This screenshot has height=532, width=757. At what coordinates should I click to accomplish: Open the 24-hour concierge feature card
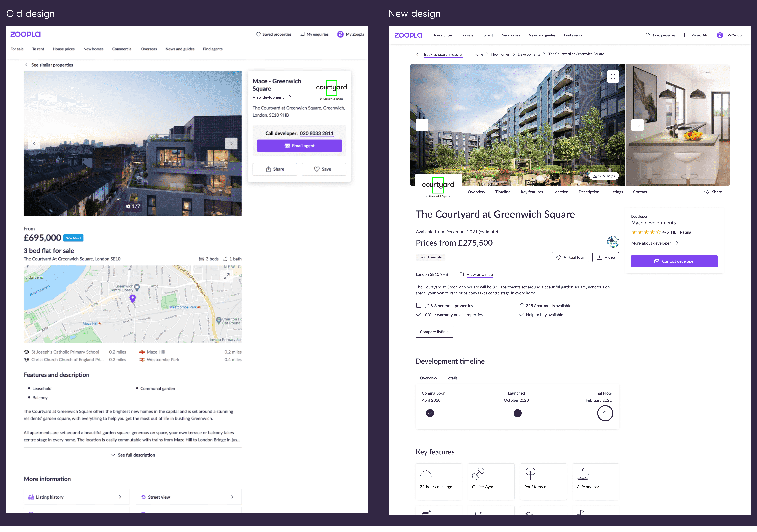tap(439, 481)
